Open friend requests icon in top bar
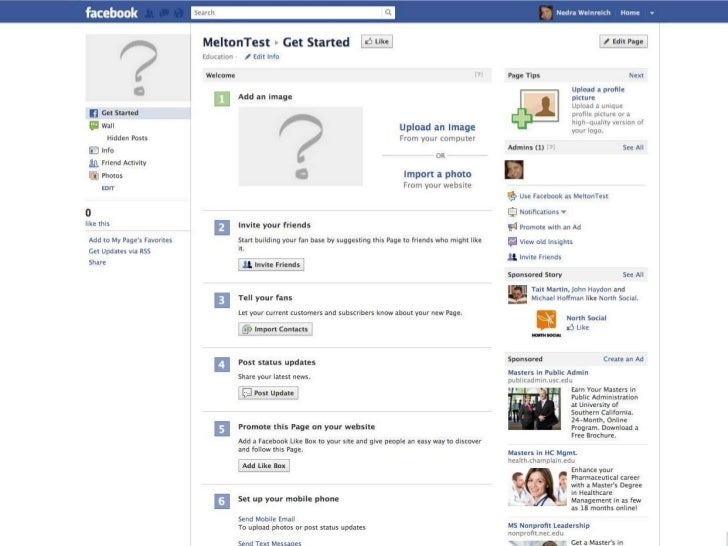Viewport: 728px width, 546px height. [150, 13]
